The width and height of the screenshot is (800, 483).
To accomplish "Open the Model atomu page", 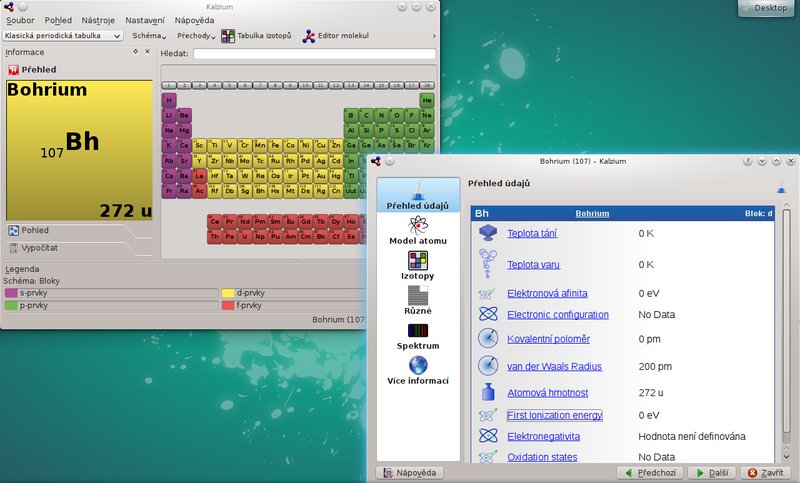I will tap(418, 230).
